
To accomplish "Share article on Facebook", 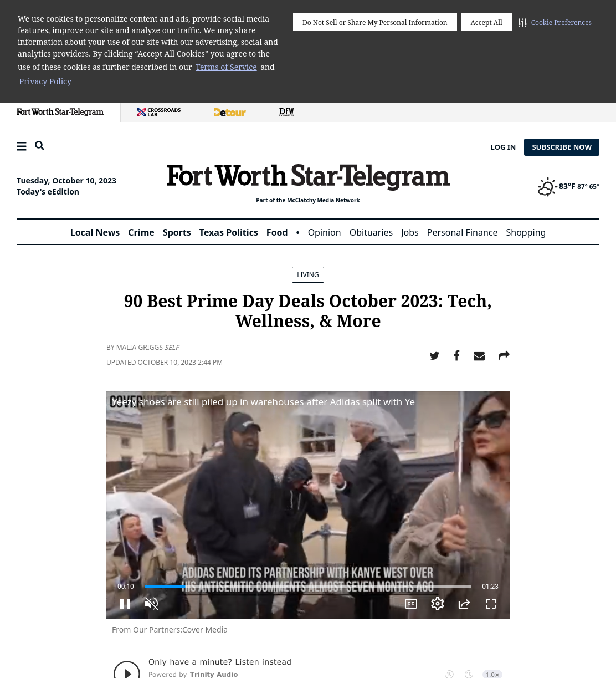I will point(456,356).
